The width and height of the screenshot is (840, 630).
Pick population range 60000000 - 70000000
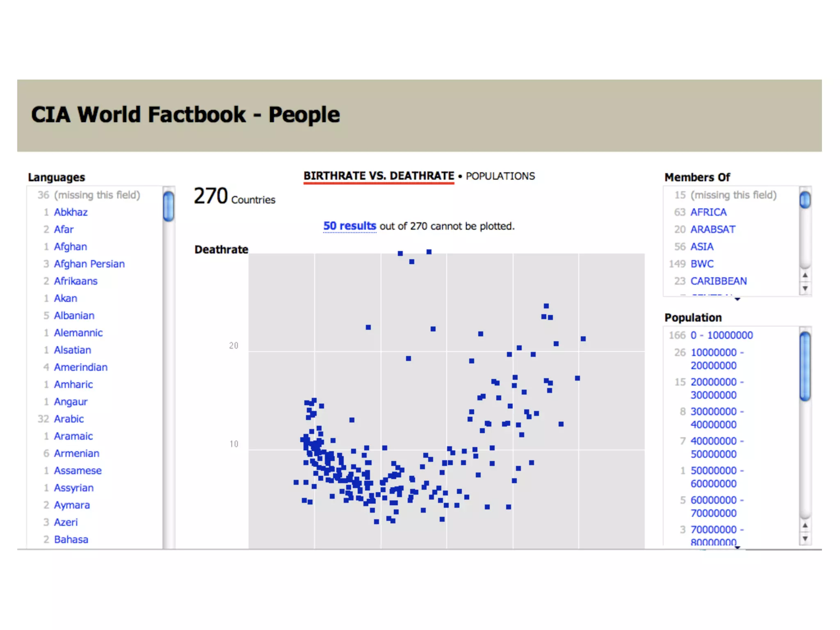point(717,507)
